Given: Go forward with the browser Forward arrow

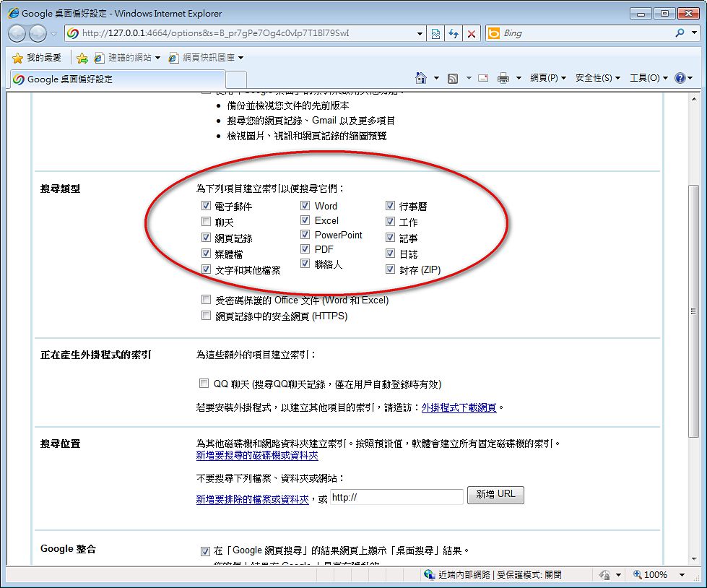Looking at the screenshot, I should pyautogui.click(x=38, y=34).
